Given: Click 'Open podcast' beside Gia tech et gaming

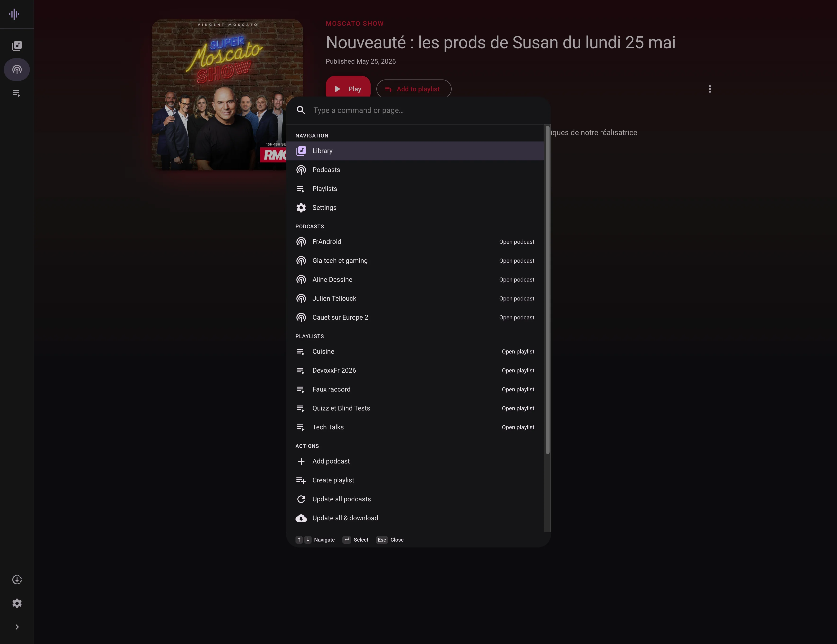Looking at the screenshot, I should (517, 261).
